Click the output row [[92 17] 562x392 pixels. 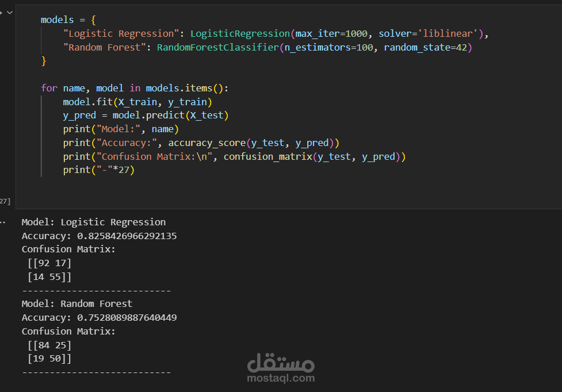[49, 263]
